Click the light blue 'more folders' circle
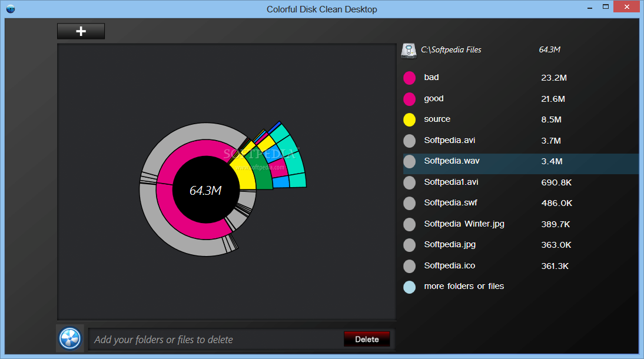This screenshot has width=644, height=359. [410, 287]
